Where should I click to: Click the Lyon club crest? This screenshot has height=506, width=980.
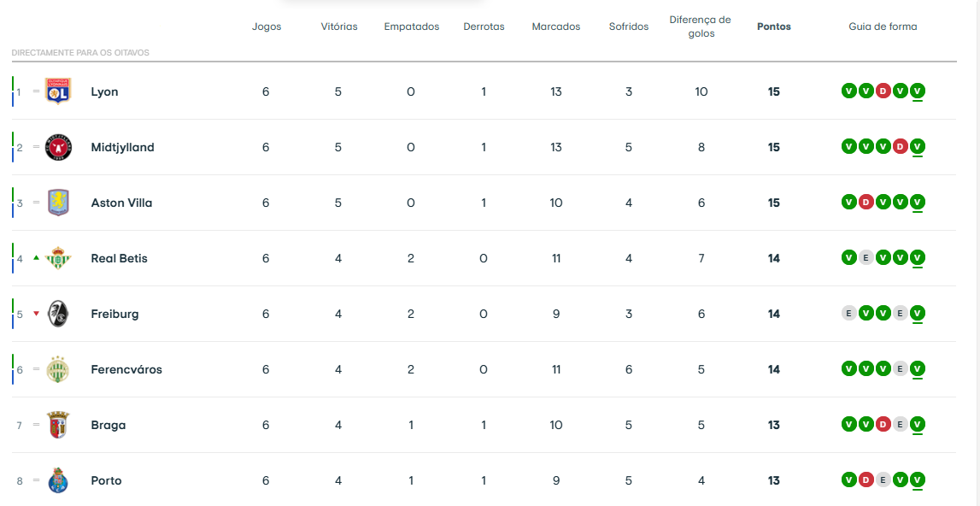(x=57, y=91)
